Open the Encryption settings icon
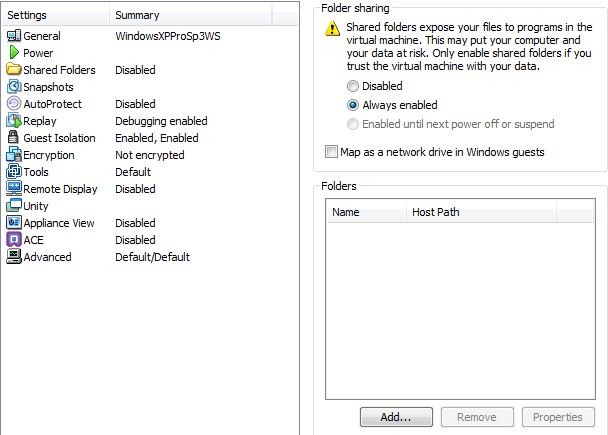Screen dimensions: 608x435 [x=14, y=155]
